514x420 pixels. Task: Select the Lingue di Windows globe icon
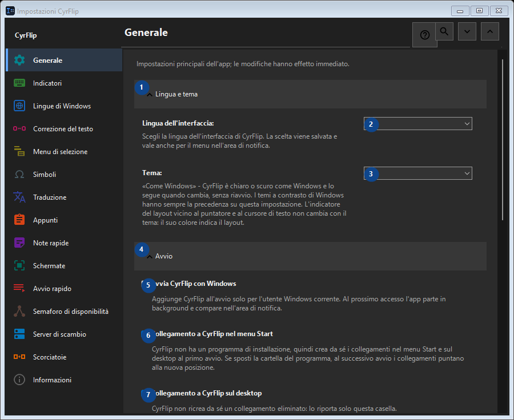[19, 106]
